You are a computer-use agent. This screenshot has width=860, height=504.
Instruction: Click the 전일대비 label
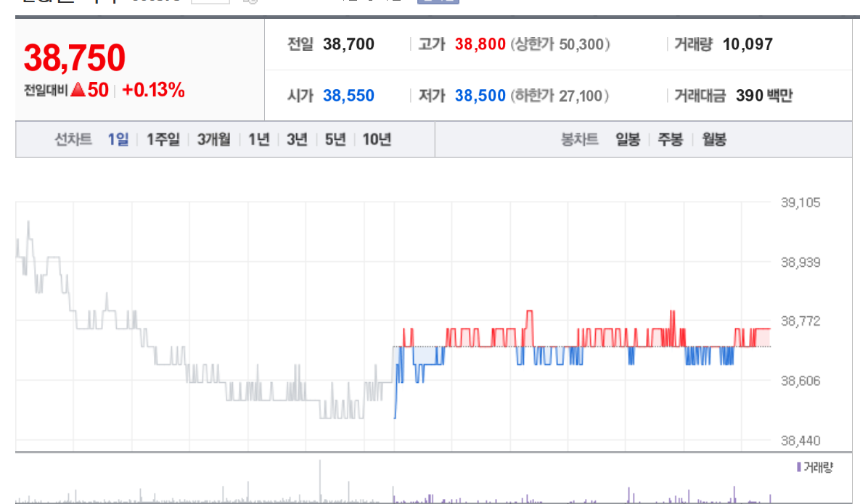(x=46, y=90)
